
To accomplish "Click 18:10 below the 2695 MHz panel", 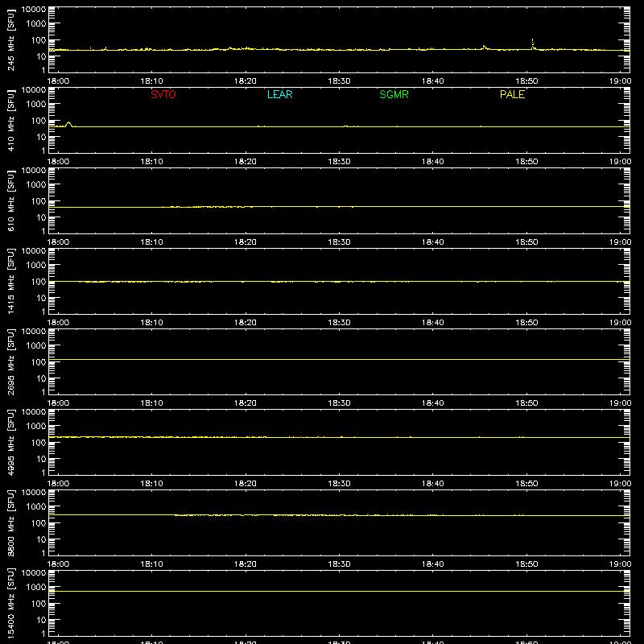I will point(151,403).
